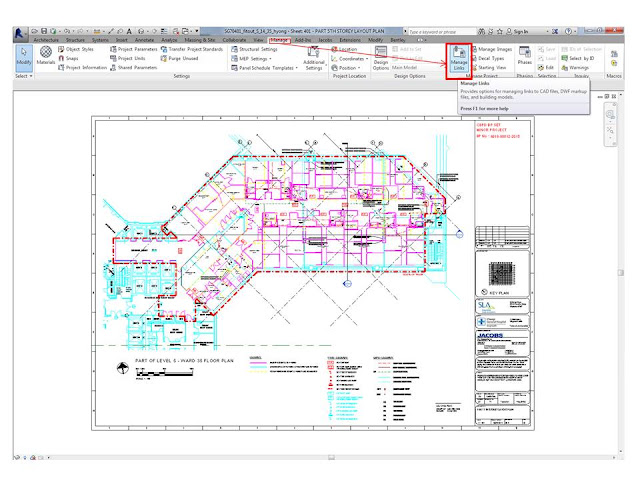The width and height of the screenshot is (640, 480).
Task: Open Object Styles settings
Action: coord(76,49)
